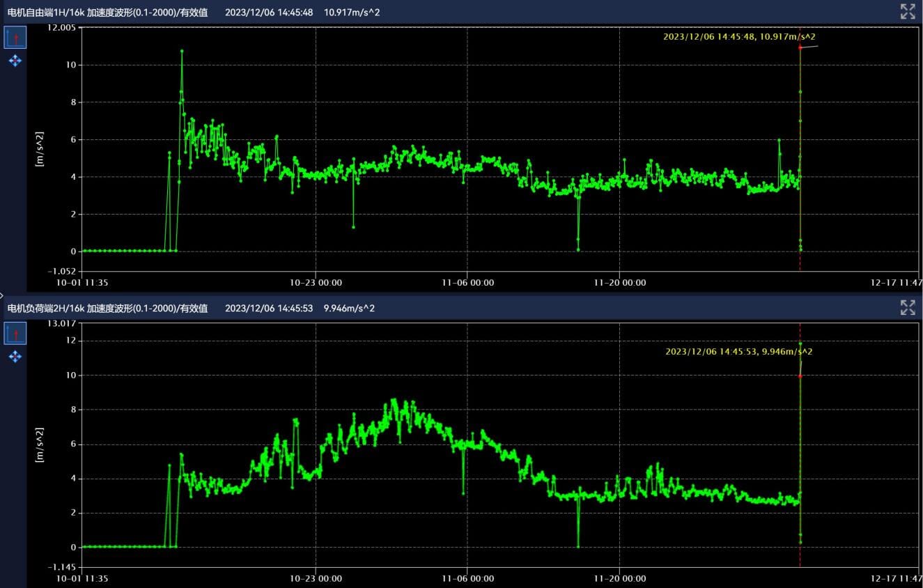Maximize the top 电机自由端1H chart panel
Screen dimensions: 923x588
coord(907,11)
